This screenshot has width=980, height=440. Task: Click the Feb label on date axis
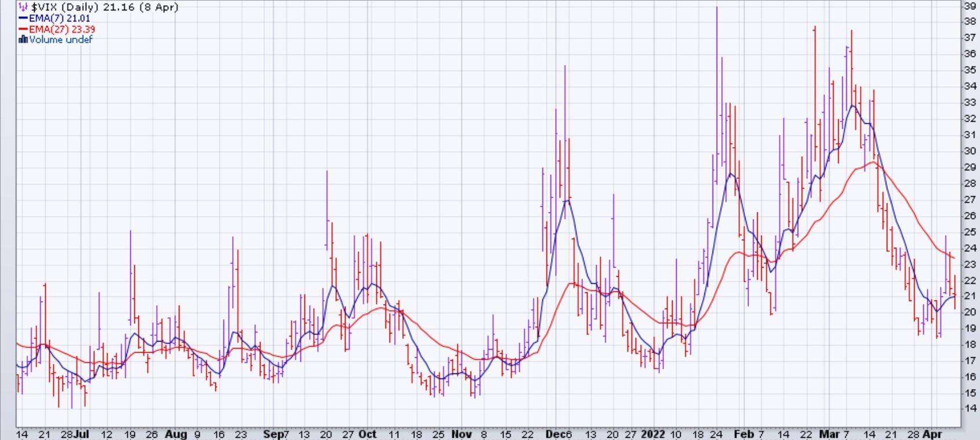pos(743,434)
